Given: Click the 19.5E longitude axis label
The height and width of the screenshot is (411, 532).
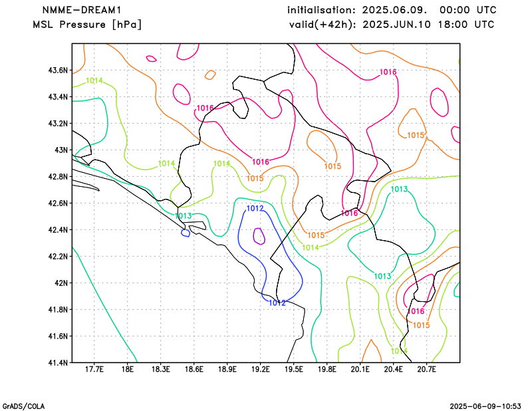Looking at the screenshot, I should click(x=294, y=369).
